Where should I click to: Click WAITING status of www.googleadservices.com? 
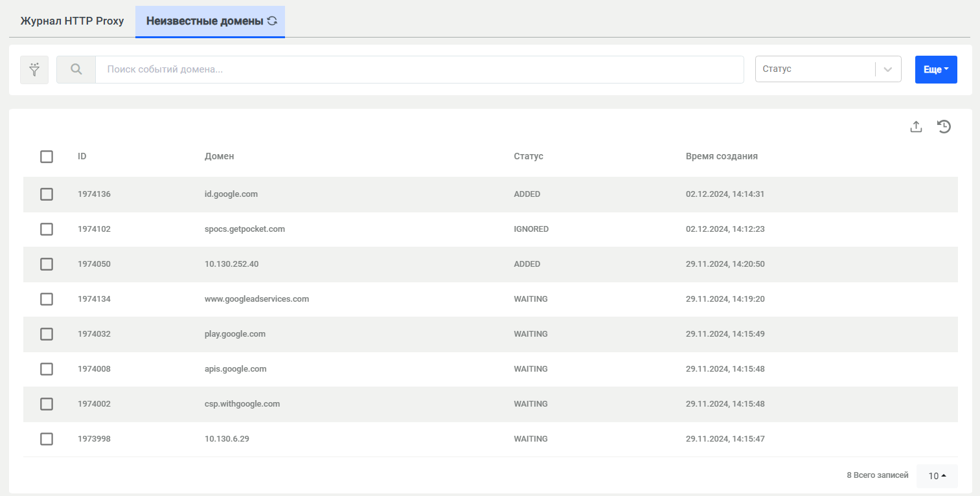click(x=531, y=299)
